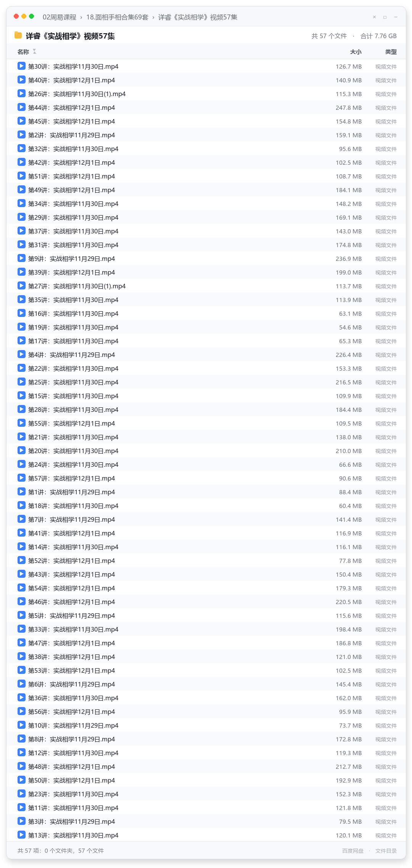Select the file 第45讲：实战相学12月1日.mp4
Image resolution: width=412 pixels, height=868 pixels.
click(71, 121)
